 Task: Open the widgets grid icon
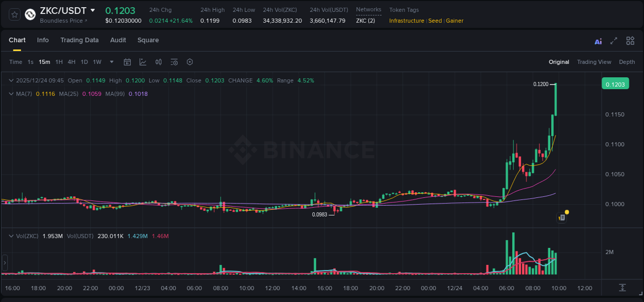tap(630, 40)
